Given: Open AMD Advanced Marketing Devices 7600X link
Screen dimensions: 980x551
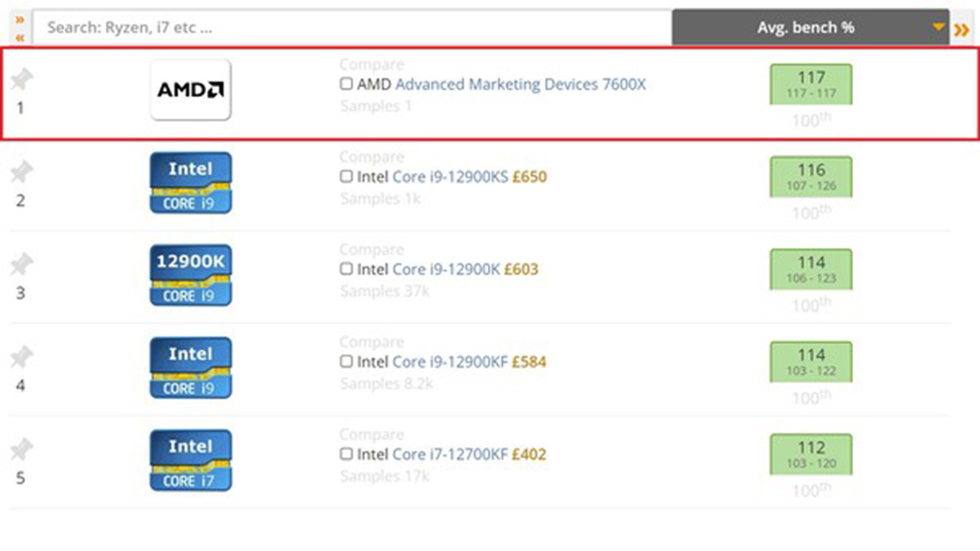Looking at the screenshot, I should [x=520, y=85].
